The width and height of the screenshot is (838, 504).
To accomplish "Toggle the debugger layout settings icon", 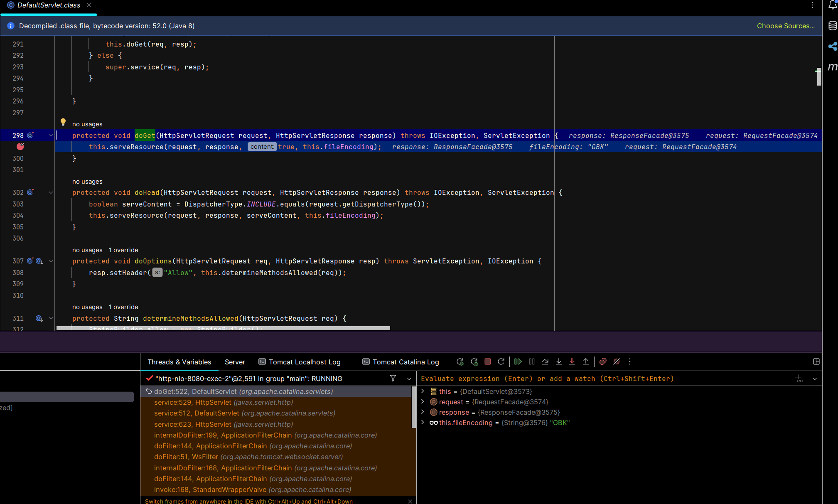I will pos(816,361).
